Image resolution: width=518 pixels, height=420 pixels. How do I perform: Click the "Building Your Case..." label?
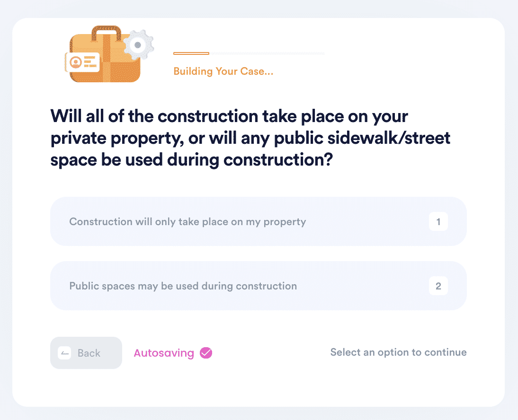(x=223, y=71)
